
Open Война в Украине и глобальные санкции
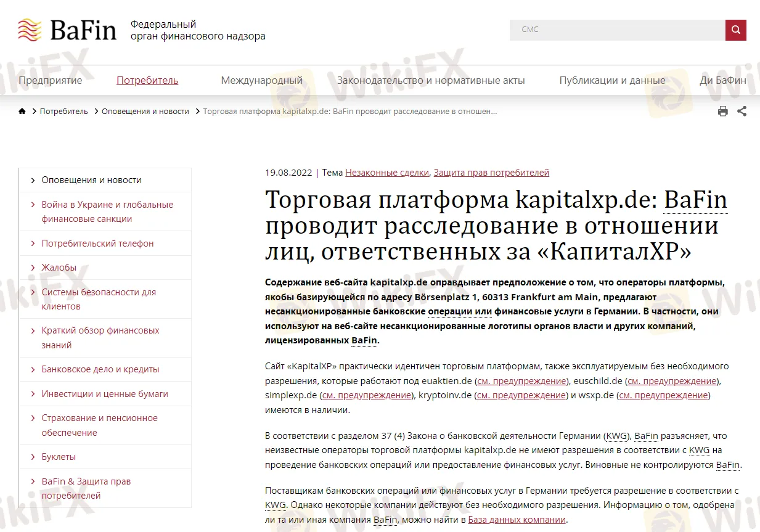107,211
